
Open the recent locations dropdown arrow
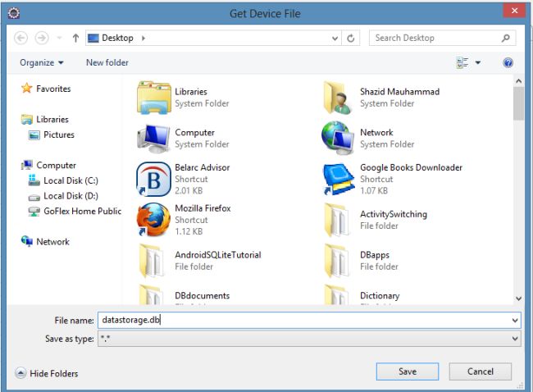[60, 38]
